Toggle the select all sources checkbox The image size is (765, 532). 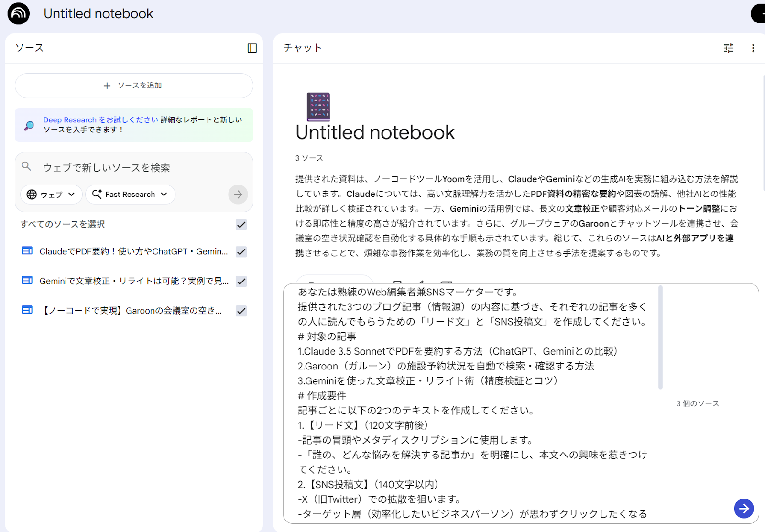[x=241, y=225]
